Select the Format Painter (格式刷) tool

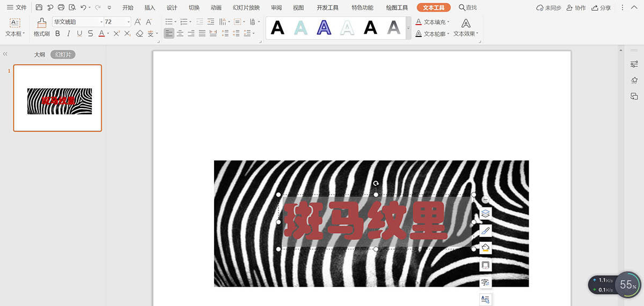click(x=42, y=27)
